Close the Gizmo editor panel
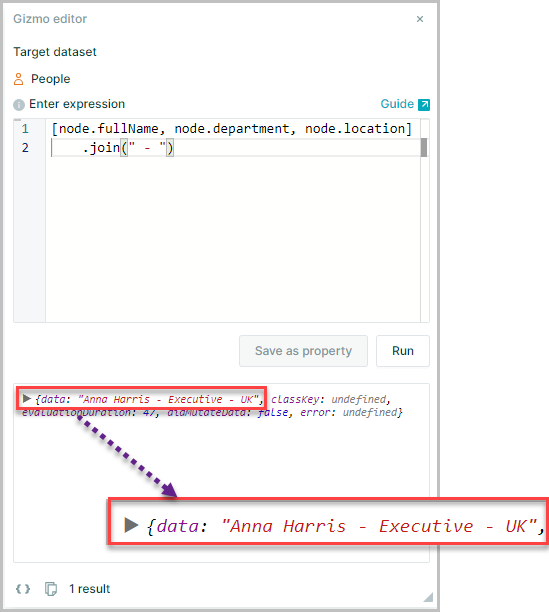This screenshot has height=612, width=549. point(420,19)
